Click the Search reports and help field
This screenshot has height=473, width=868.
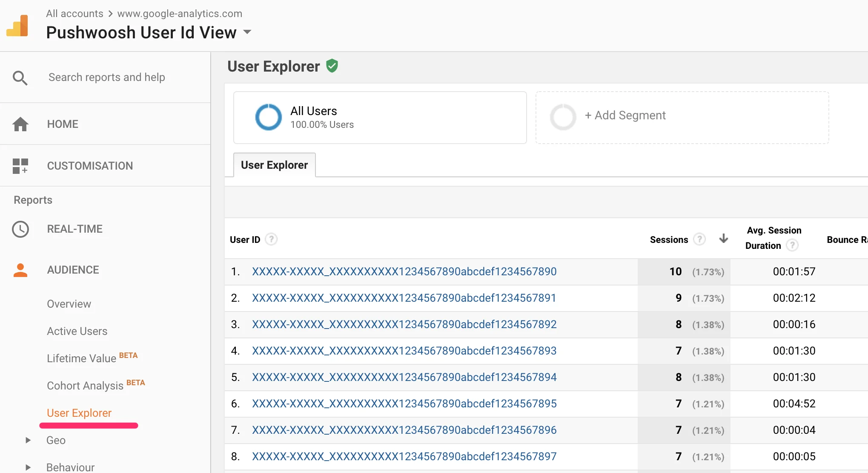[106, 77]
